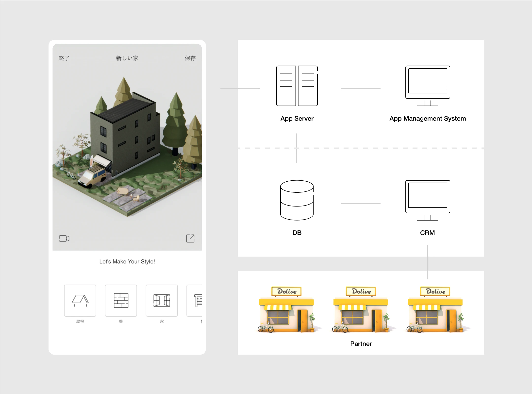Click the Partner label

[x=361, y=344]
